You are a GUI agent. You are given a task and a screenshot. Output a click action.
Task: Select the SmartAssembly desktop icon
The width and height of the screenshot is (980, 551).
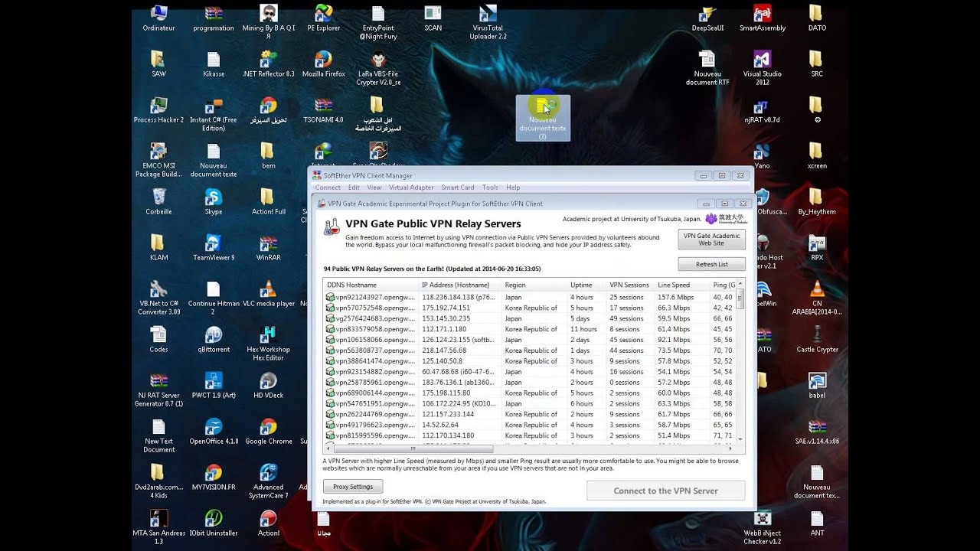(762, 18)
